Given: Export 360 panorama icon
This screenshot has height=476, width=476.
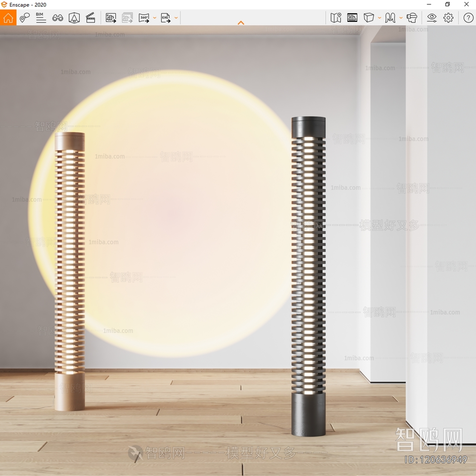Looking at the screenshot, I should pos(144,18).
